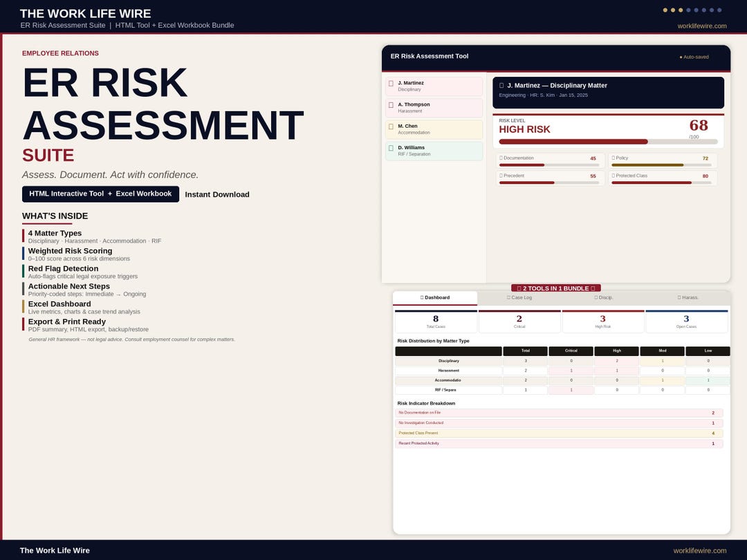The height and width of the screenshot is (560, 747).
Task: Click the icon before 'J. Martinez — Disciplinary Matter' heading
Action: (501, 86)
